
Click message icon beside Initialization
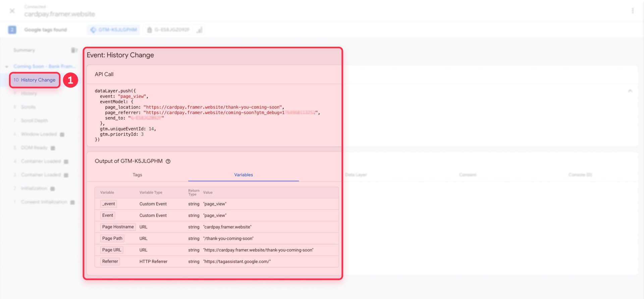pyautogui.click(x=53, y=189)
